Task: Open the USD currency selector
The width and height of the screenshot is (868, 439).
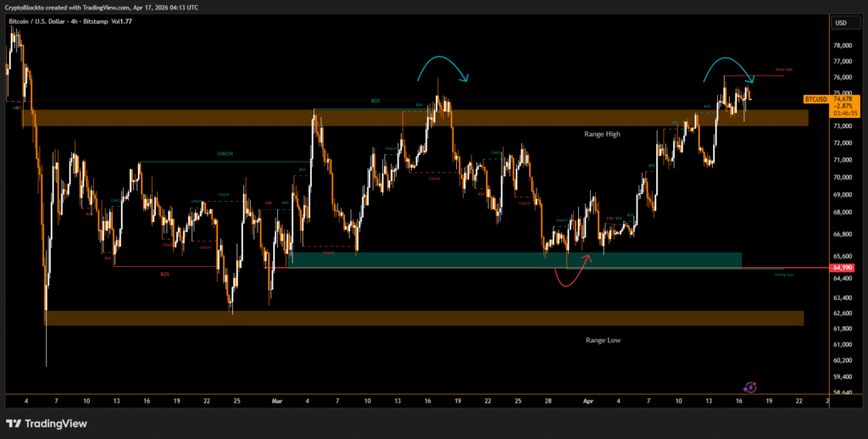Action: 841,23
